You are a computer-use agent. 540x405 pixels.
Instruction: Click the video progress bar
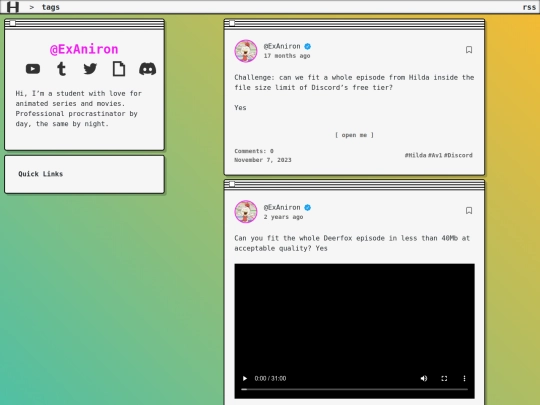click(x=354, y=390)
